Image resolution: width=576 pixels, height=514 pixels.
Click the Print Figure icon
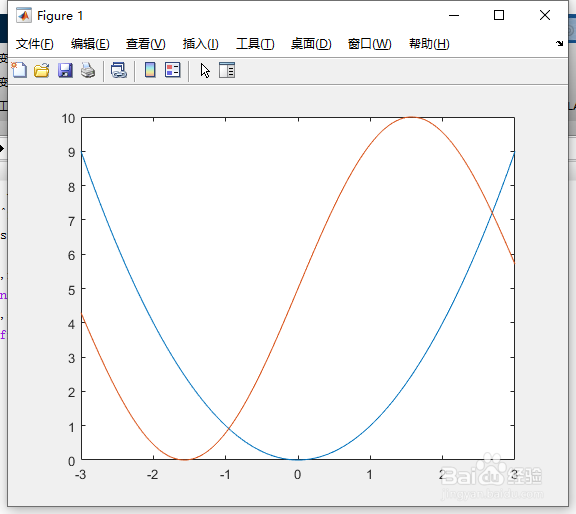click(88, 70)
